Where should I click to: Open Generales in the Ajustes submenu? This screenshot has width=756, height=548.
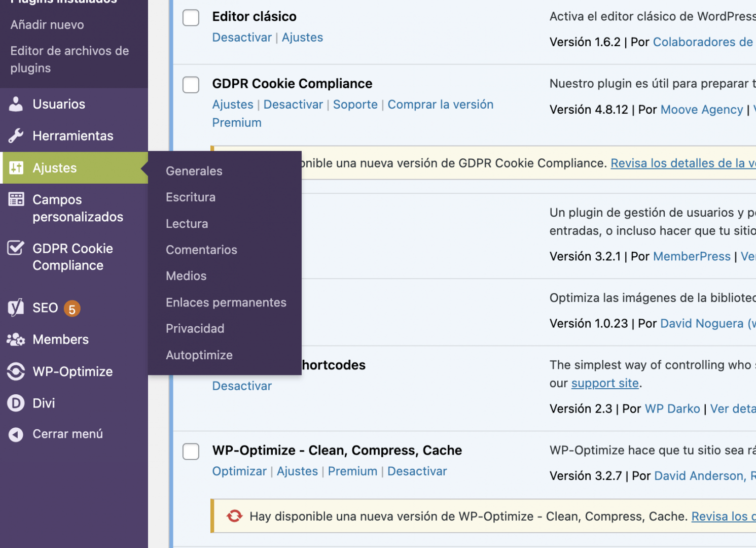pos(194,171)
